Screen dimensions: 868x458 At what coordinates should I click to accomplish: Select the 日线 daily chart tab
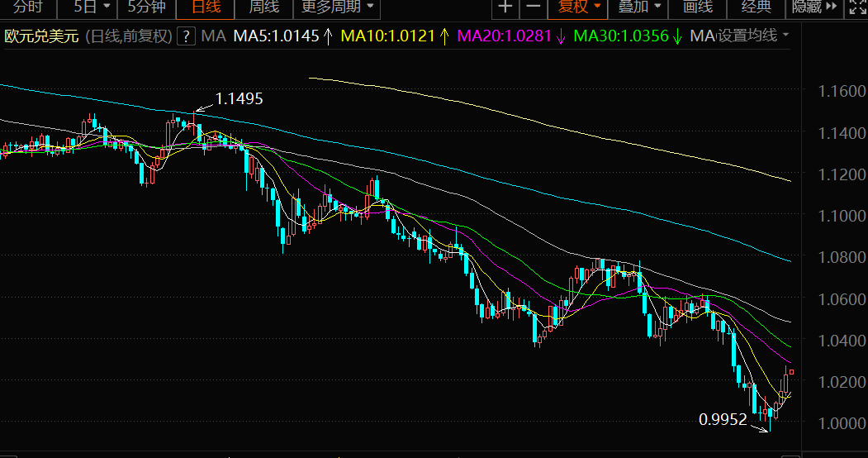coord(206,7)
